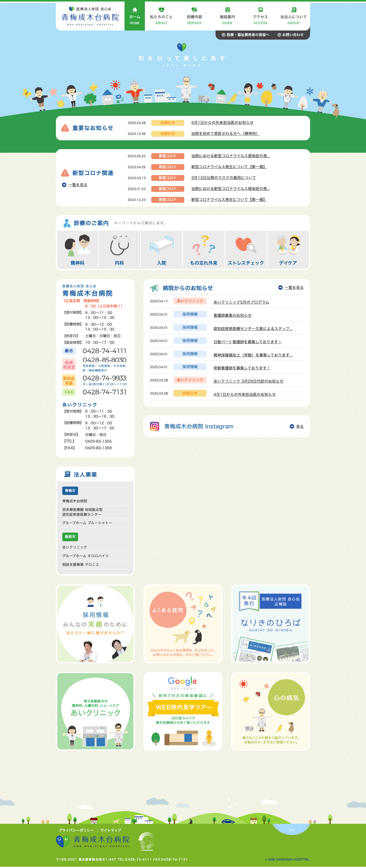Open あいクリニック5月のプログラム news item

(x=241, y=302)
